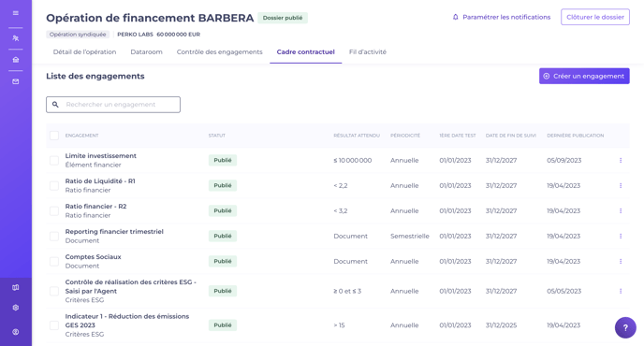The height and width of the screenshot is (346, 644).
Task: Click the PERKO LABS company name
Action: pos(135,35)
